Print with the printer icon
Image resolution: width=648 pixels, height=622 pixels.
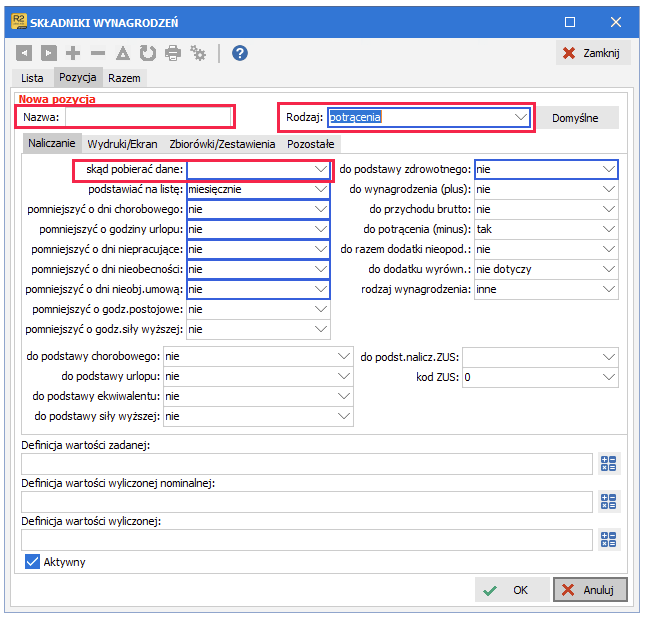coord(173,53)
